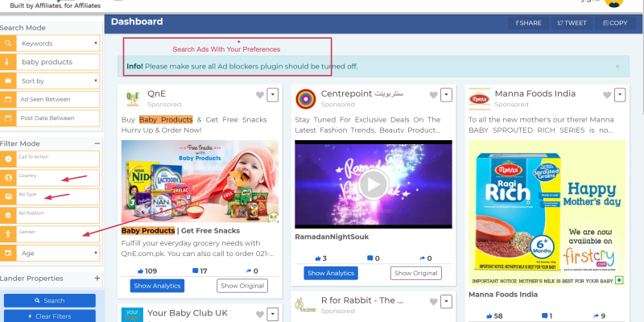Click the briefcase icon beside Sort by
The image size is (644, 322).
click(8, 81)
